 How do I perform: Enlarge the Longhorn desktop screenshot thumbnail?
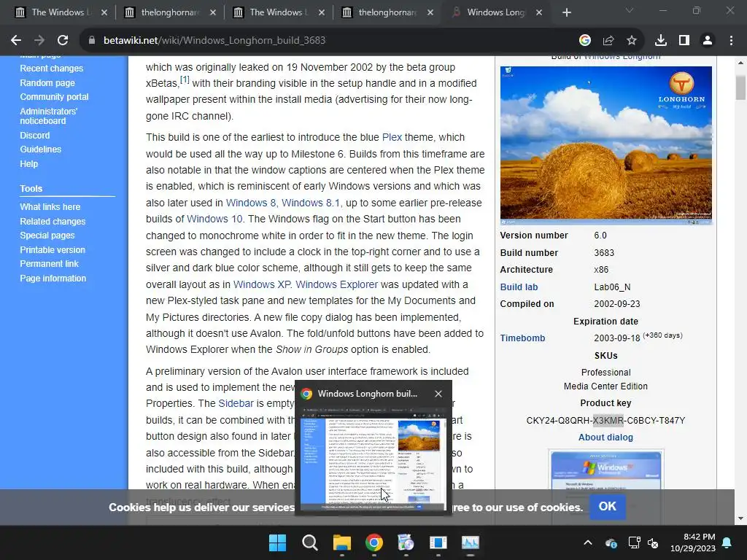[606, 145]
